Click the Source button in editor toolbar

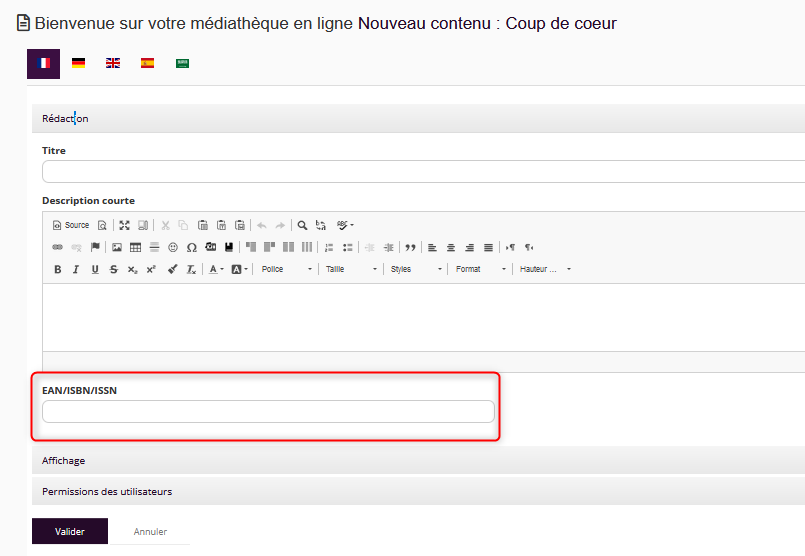(x=71, y=226)
